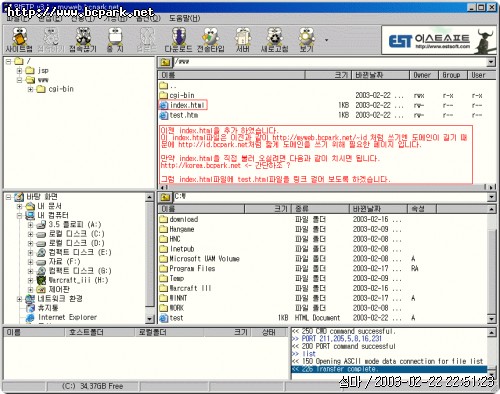
Task: Select the test.htm file in remote list
Action: [179, 115]
